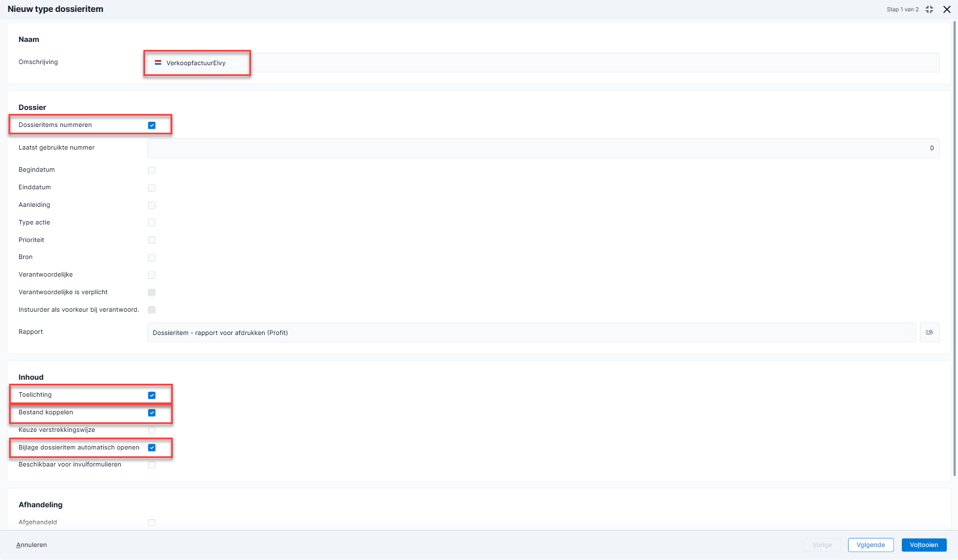958x560 pixels.
Task: Enable the Begindatum checkbox
Action: pos(152,170)
